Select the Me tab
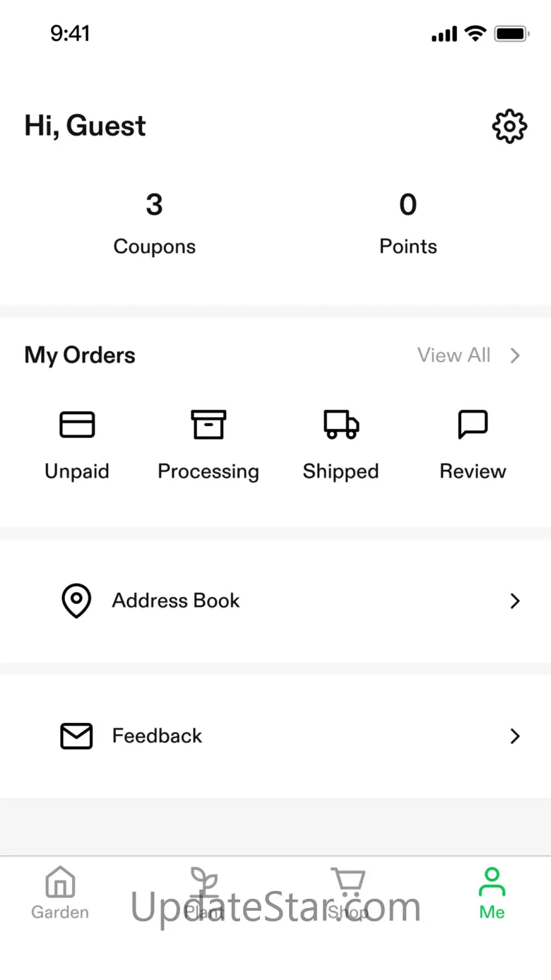This screenshot has height=980, width=551. [x=492, y=892]
